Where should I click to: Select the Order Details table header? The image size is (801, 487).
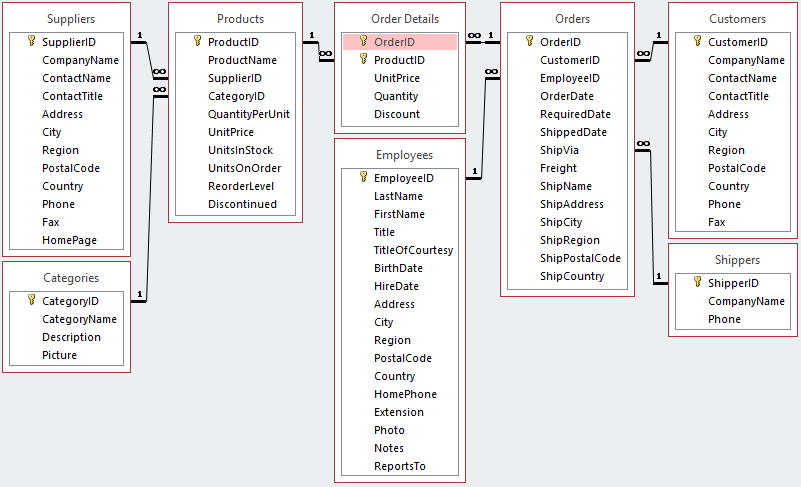pos(404,18)
